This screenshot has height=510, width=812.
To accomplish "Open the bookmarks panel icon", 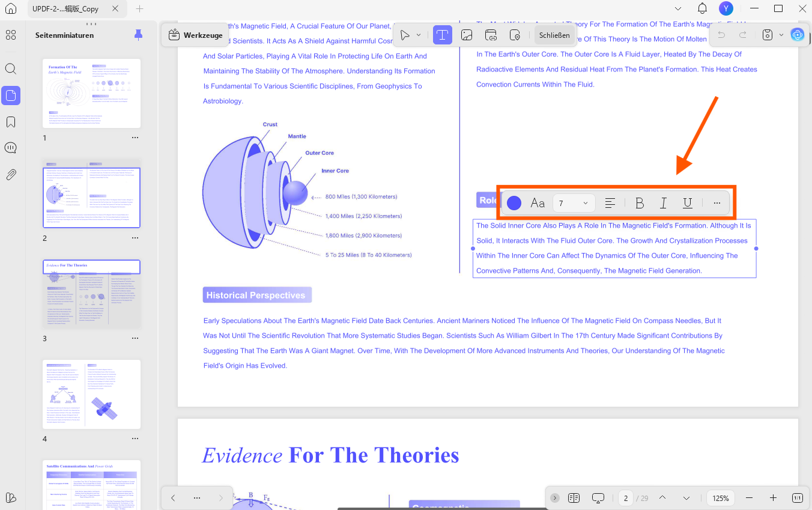I will 11,122.
